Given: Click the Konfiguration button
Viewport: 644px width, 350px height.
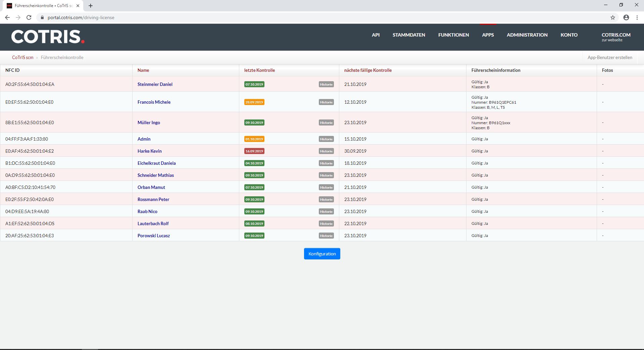Looking at the screenshot, I should point(322,254).
